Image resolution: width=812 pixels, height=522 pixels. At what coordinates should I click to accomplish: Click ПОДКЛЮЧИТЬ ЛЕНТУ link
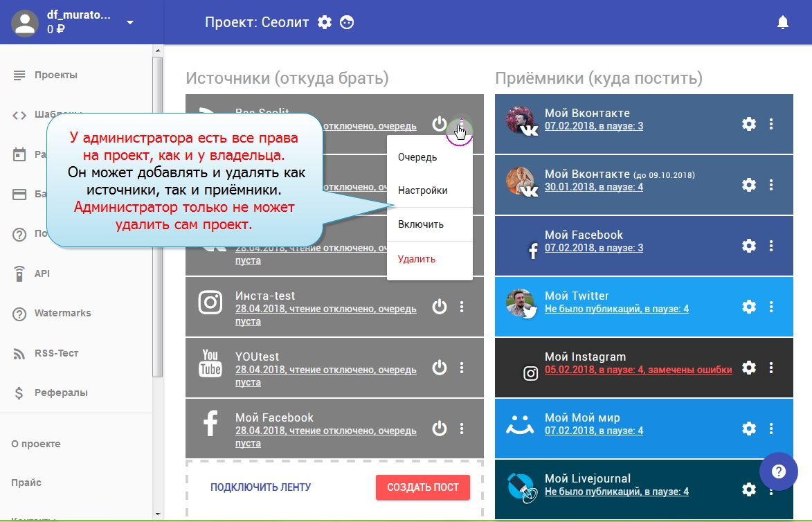(x=261, y=487)
